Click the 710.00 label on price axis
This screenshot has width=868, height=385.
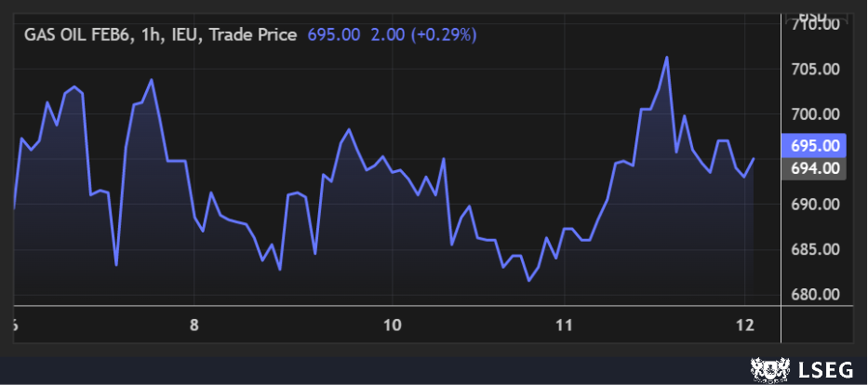point(816,25)
